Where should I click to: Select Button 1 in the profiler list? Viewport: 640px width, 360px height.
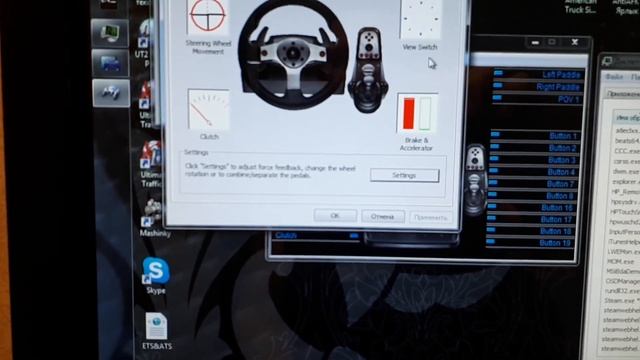click(x=535, y=136)
